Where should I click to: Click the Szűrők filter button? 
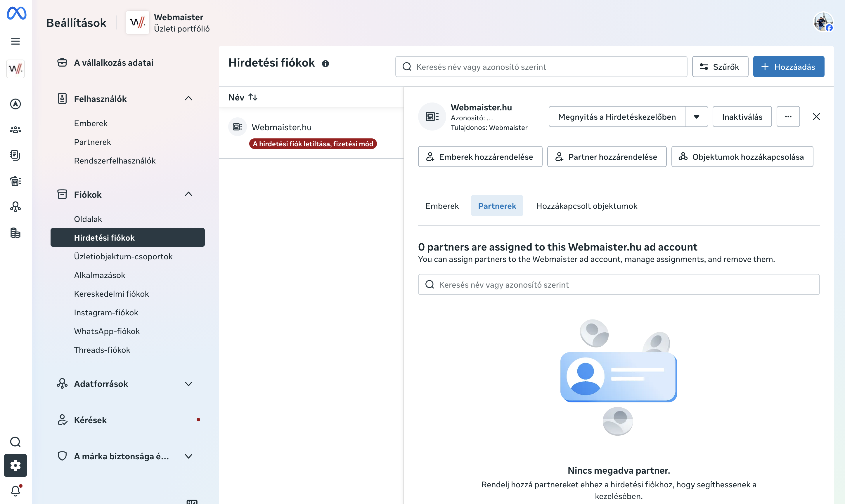tap(720, 67)
